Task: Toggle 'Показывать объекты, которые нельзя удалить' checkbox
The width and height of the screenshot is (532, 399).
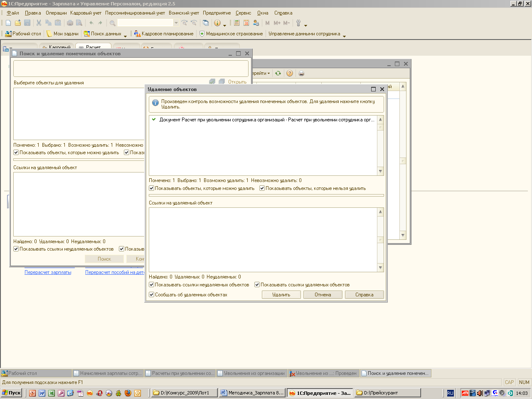Action: pyautogui.click(x=262, y=188)
